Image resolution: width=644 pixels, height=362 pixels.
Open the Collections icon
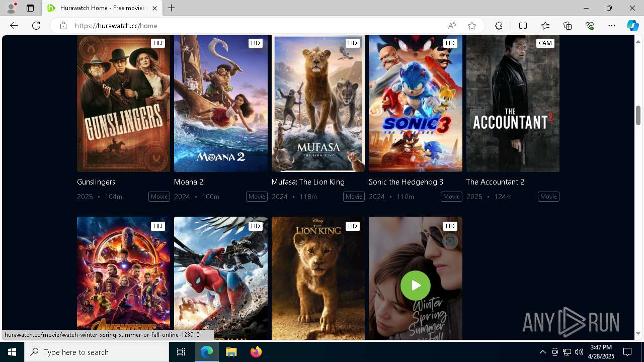click(568, 26)
